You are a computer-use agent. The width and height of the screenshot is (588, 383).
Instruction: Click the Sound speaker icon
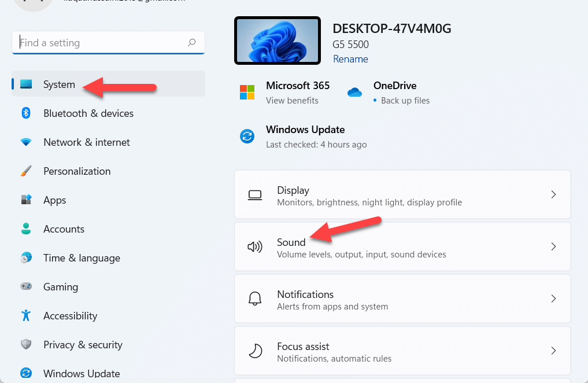254,247
